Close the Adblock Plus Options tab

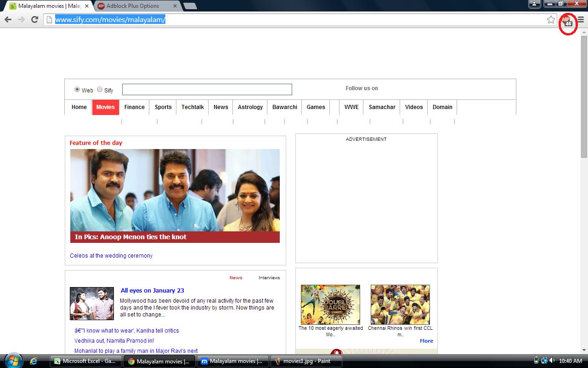175,6
